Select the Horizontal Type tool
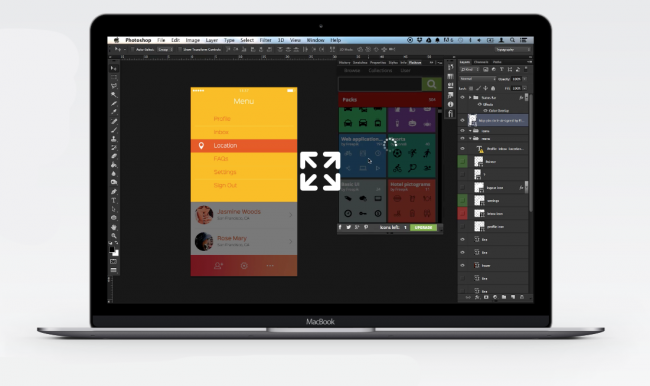 coord(114,200)
